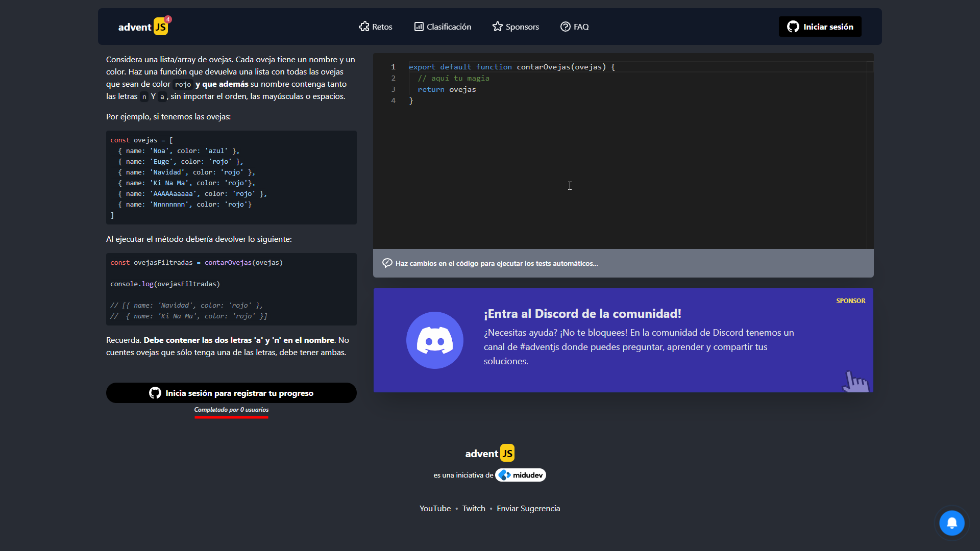
Task: Open the Retos menu item
Action: [382, 27]
